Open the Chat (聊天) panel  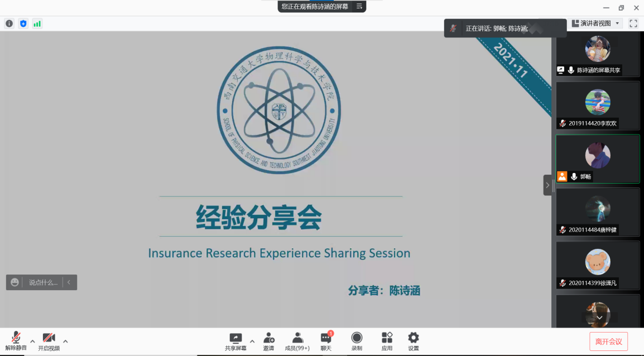pyautogui.click(x=326, y=341)
